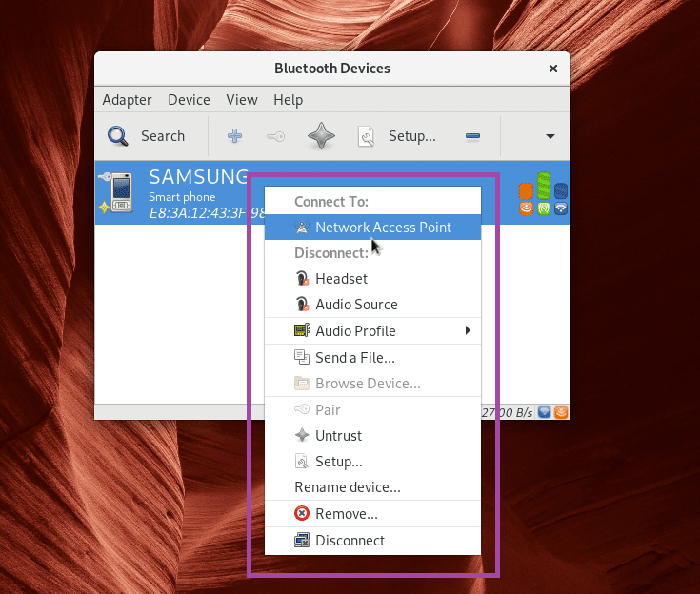Screen dimensions: 700x594
Task: Click the blue minus remove icon
Action: click(472, 136)
